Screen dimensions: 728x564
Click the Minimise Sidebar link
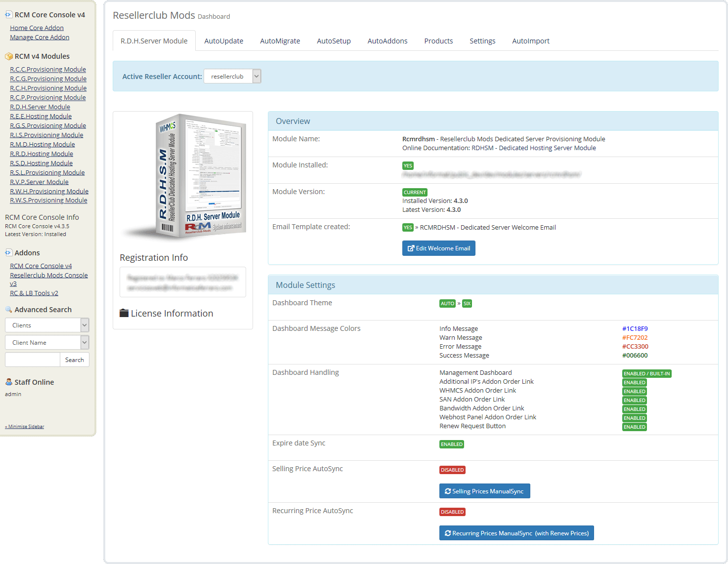pos(25,427)
